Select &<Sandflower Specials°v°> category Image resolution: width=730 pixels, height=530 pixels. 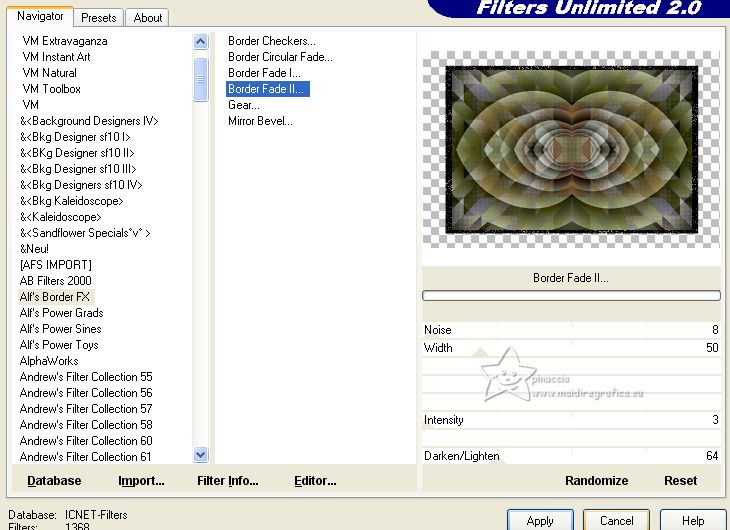pos(85,232)
